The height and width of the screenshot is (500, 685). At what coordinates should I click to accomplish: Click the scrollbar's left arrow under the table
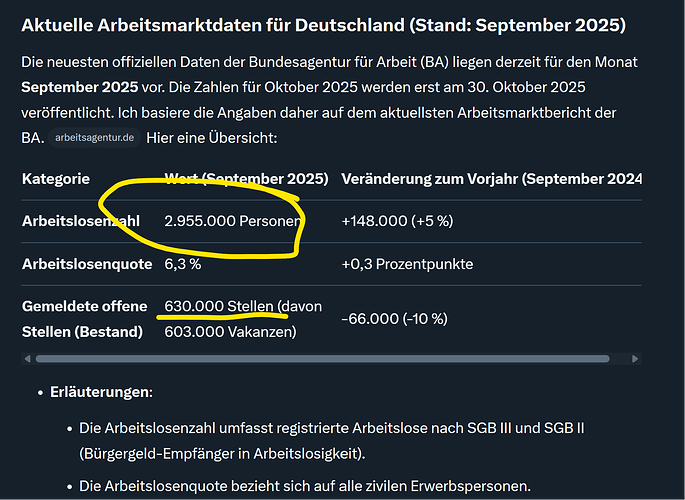27,357
